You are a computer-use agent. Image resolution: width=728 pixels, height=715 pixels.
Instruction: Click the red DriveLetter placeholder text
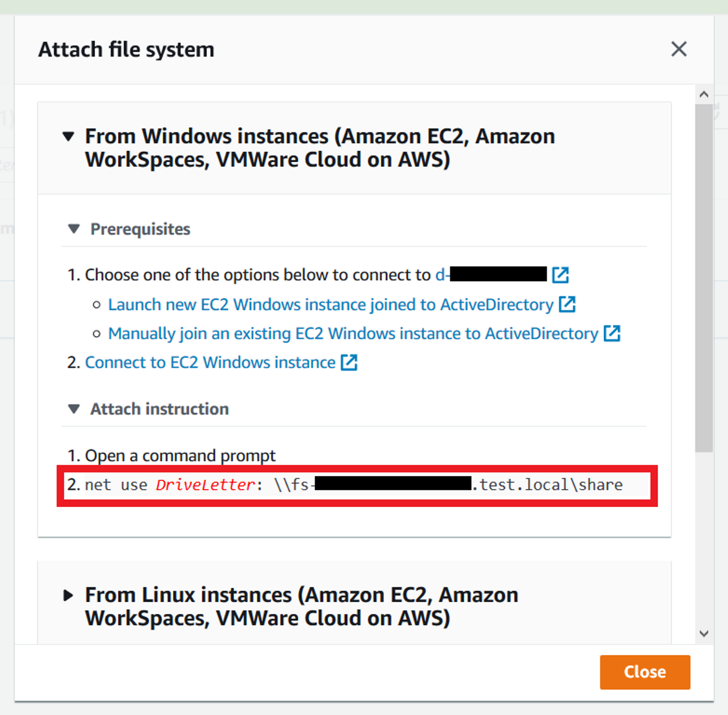205,485
